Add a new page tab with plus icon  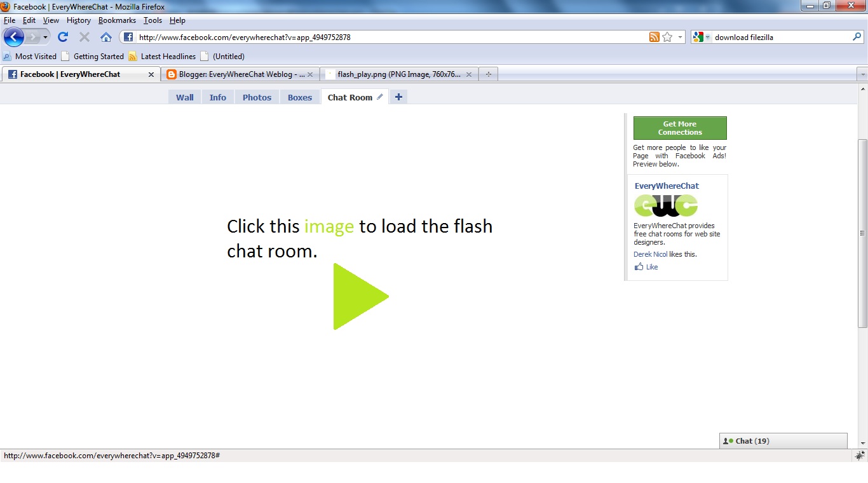[x=398, y=97]
